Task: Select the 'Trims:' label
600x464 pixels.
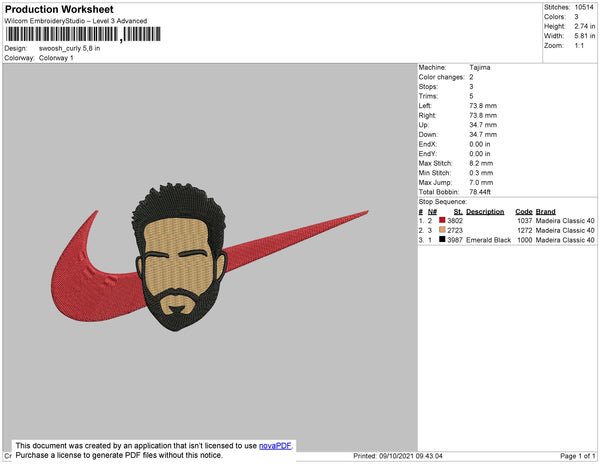Action: tap(428, 96)
